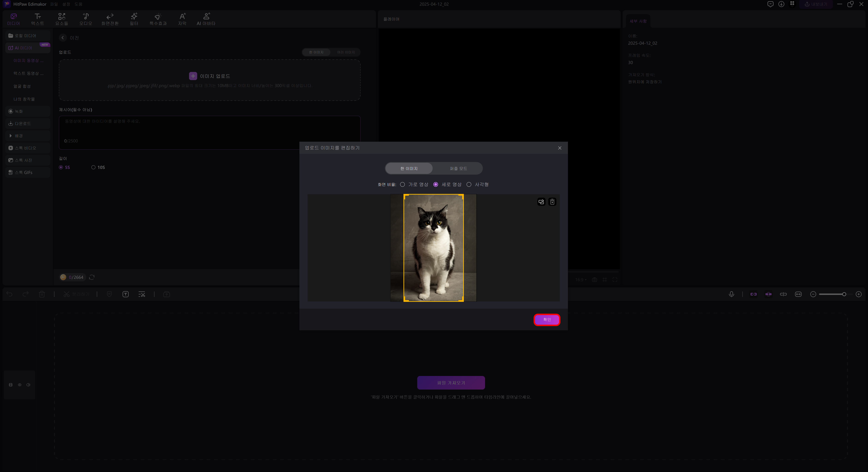Click the fullscreen icon under the player
This screenshot has height=472, width=868.
point(615,280)
